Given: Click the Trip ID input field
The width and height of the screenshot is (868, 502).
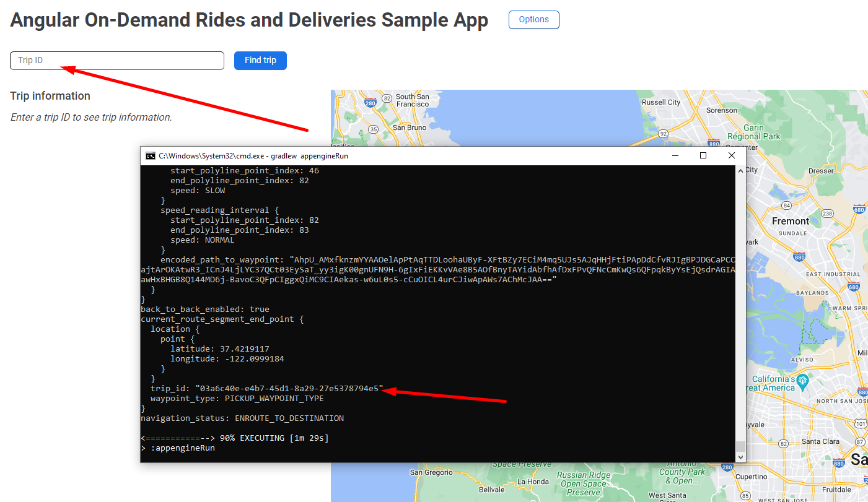Looking at the screenshot, I should pos(116,61).
